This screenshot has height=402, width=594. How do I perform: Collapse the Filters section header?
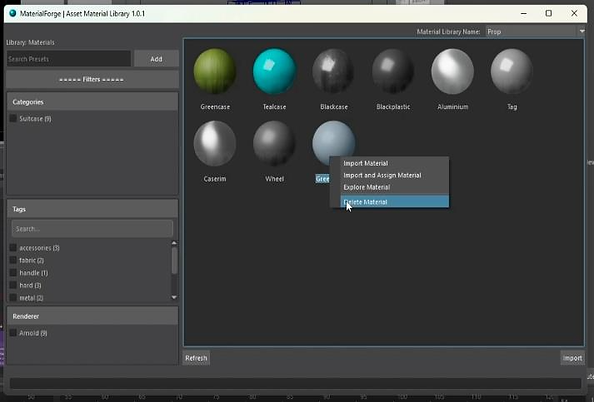pos(92,80)
